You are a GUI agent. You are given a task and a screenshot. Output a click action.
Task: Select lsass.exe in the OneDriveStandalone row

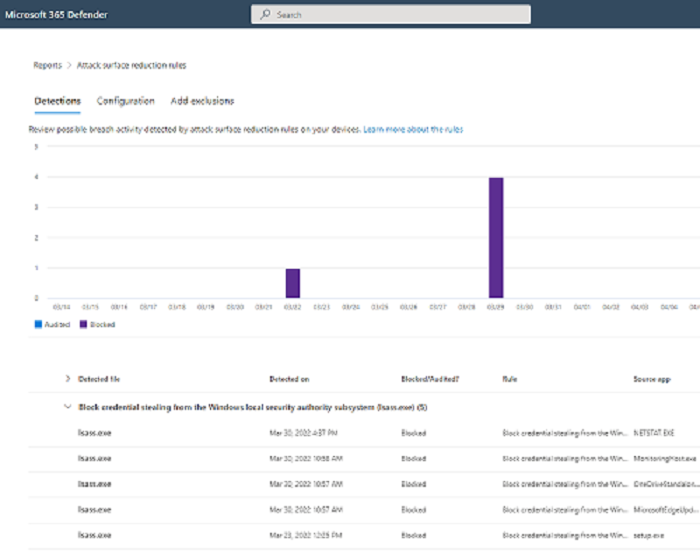coord(95,484)
